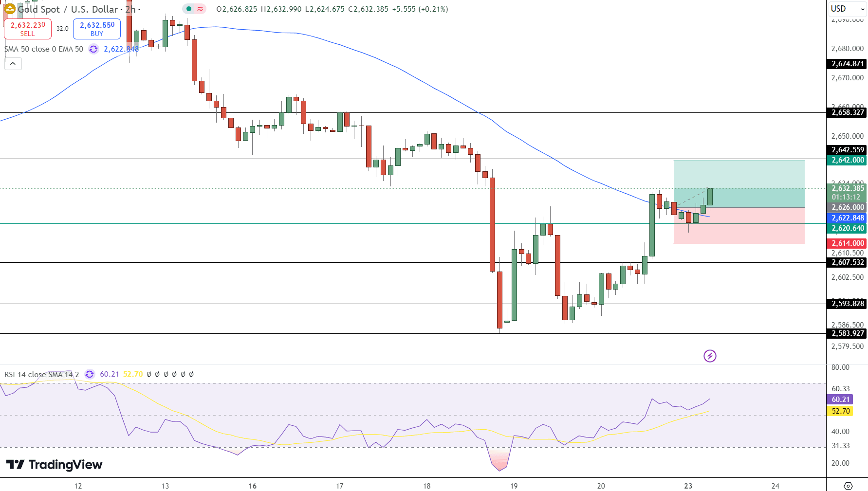The image size is (868, 491).
Task: Click the Gold Spot / U.S. Dollar title
Action: (68, 9)
